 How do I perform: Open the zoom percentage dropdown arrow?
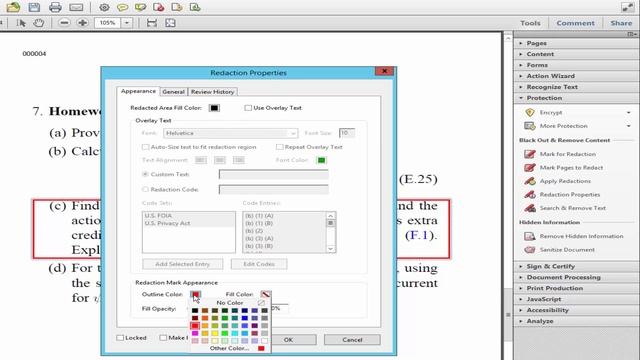coord(127,23)
